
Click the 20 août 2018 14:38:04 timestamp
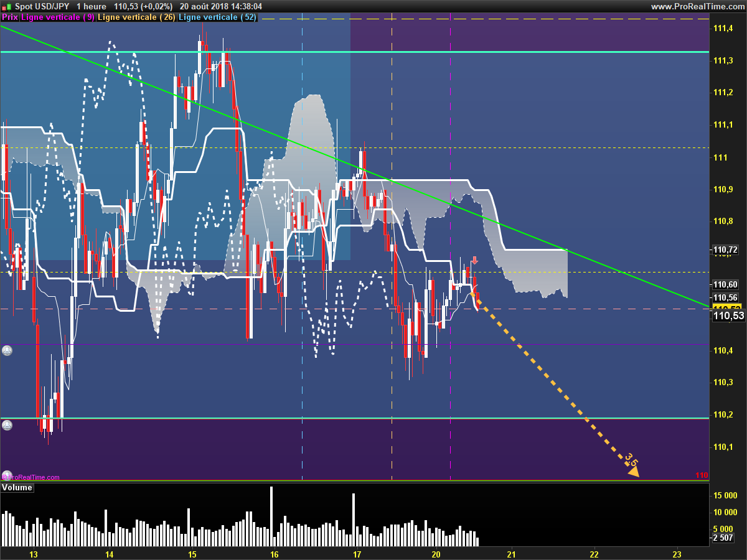220,6
